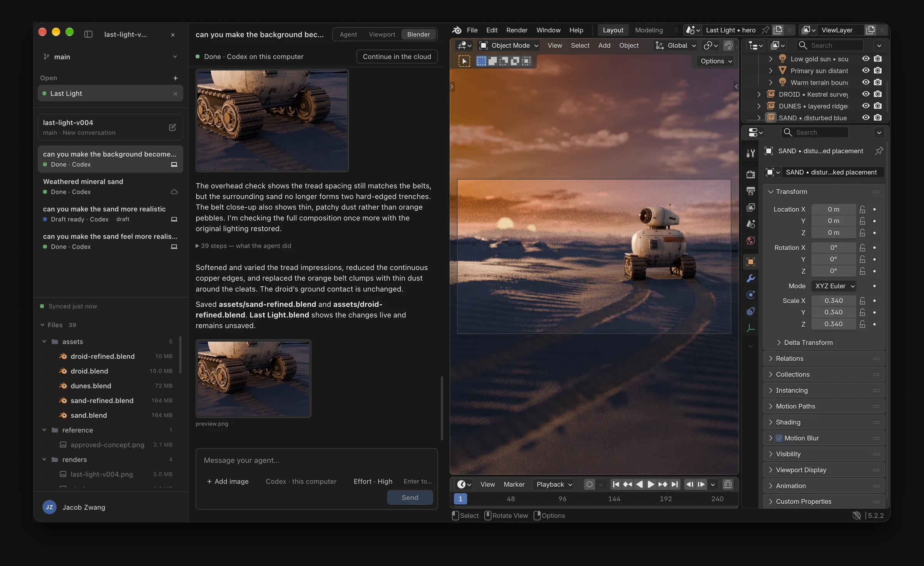The height and width of the screenshot is (566, 924).
Task: Switch to the Agent tab
Action: click(348, 34)
